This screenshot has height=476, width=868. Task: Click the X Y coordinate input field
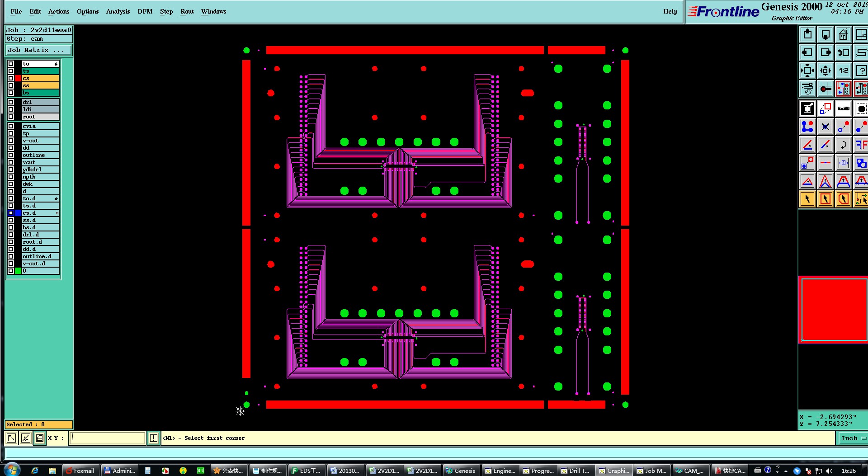pos(107,438)
